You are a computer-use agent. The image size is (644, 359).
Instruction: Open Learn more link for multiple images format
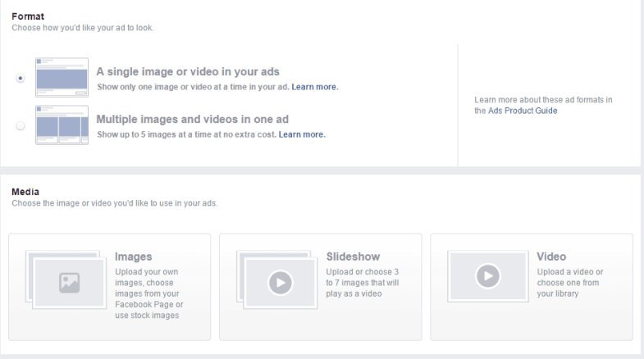pos(302,134)
